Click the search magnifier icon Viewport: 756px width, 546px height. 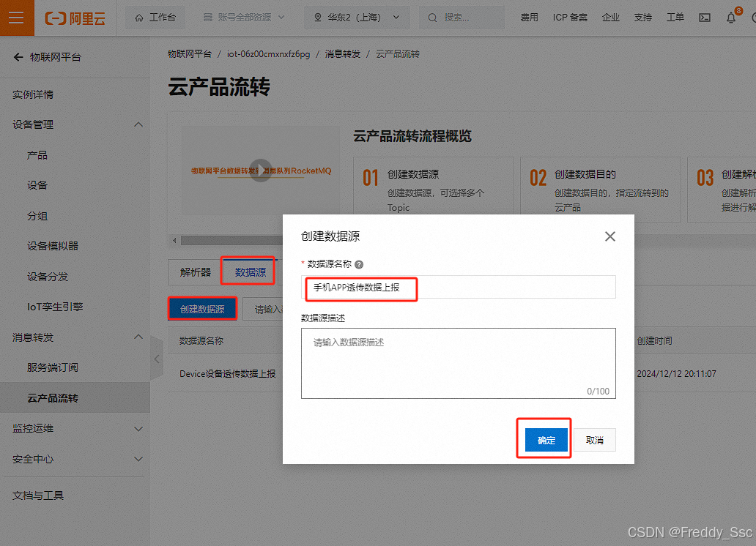tap(432, 18)
